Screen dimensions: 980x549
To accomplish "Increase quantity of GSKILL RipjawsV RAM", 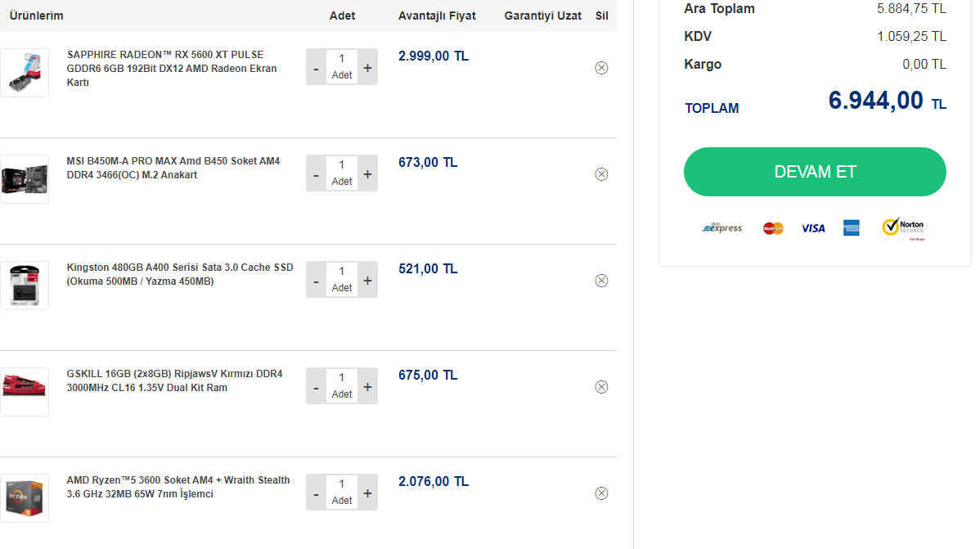I will click(367, 387).
